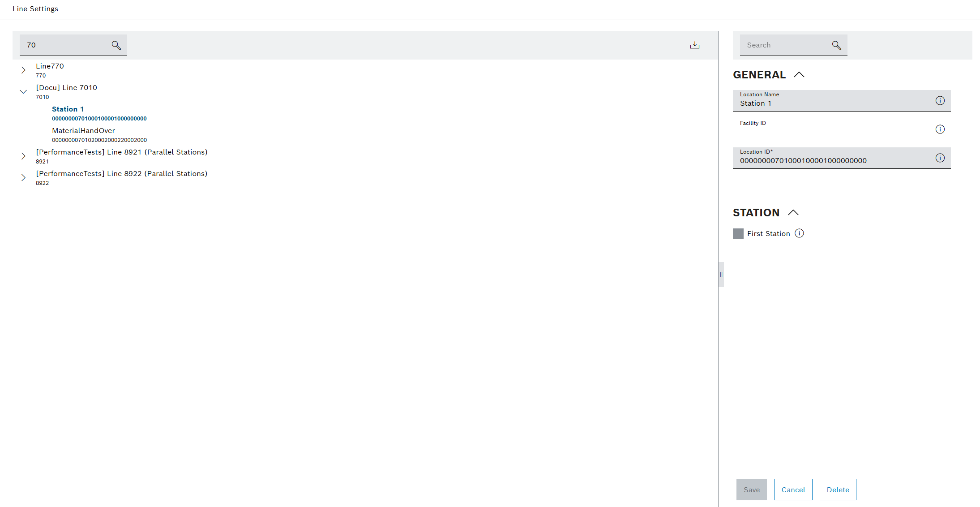Open the Location Name info tooltip icon
This screenshot has width=980, height=507.
pyautogui.click(x=940, y=100)
